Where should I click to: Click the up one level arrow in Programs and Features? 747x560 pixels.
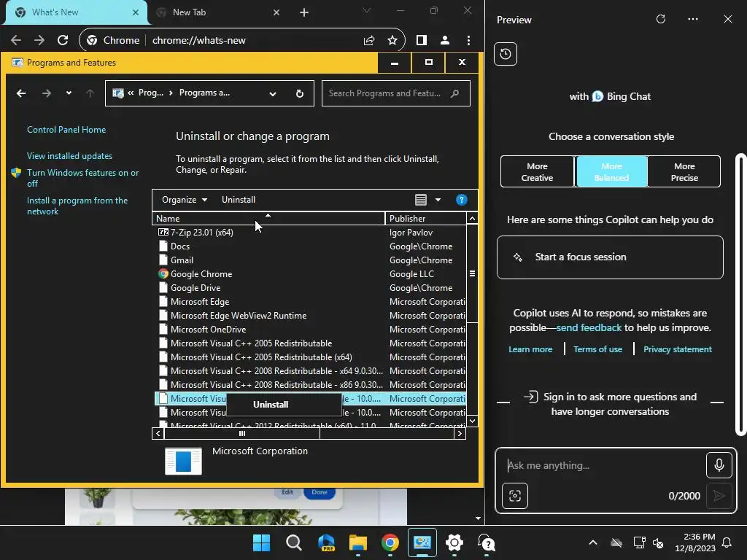[90, 93]
